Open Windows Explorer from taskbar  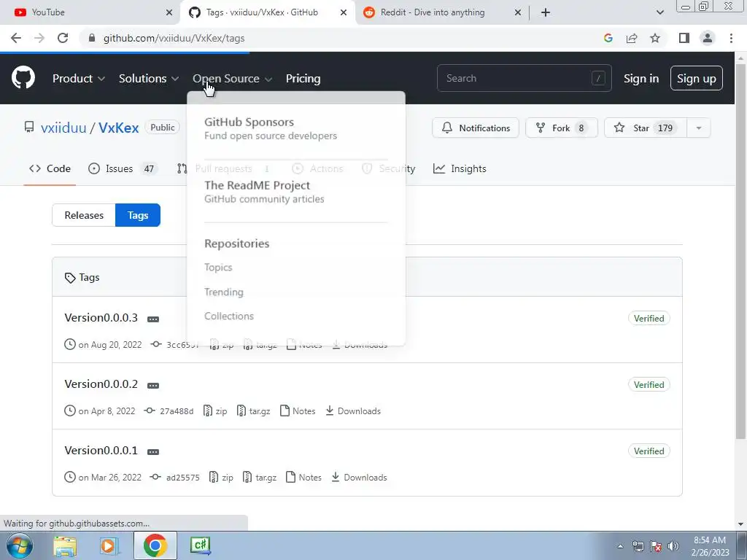[65, 545]
